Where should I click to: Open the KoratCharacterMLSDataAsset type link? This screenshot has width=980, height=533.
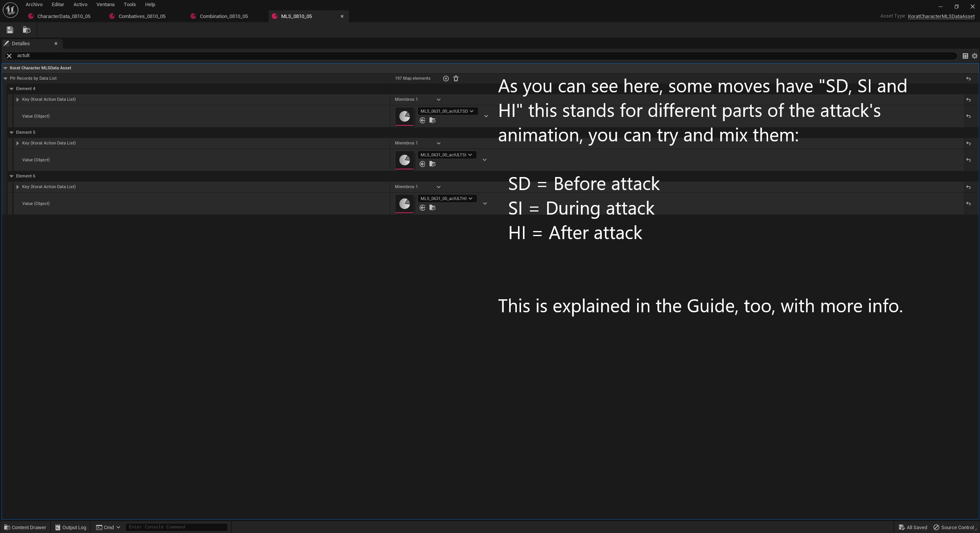coord(941,16)
